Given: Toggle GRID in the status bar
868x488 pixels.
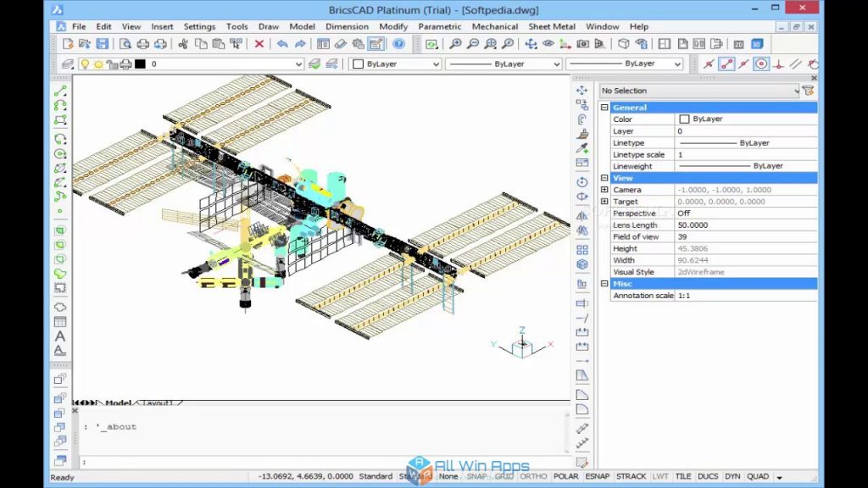Looking at the screenshot, I should [x=504, y=476].
